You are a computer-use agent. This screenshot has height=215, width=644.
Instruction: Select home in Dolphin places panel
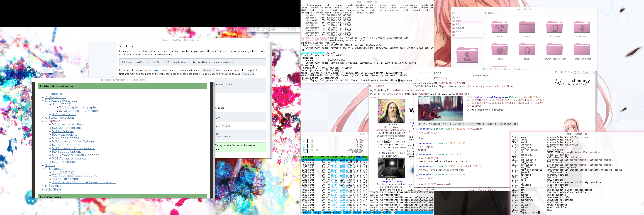(467, 21)
